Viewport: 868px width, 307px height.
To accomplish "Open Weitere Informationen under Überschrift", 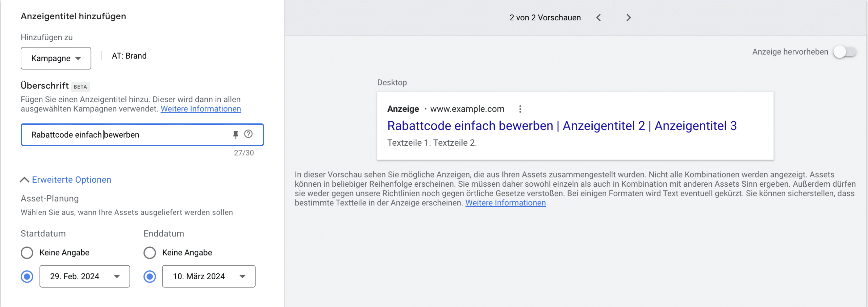I will tap(201, 109).
